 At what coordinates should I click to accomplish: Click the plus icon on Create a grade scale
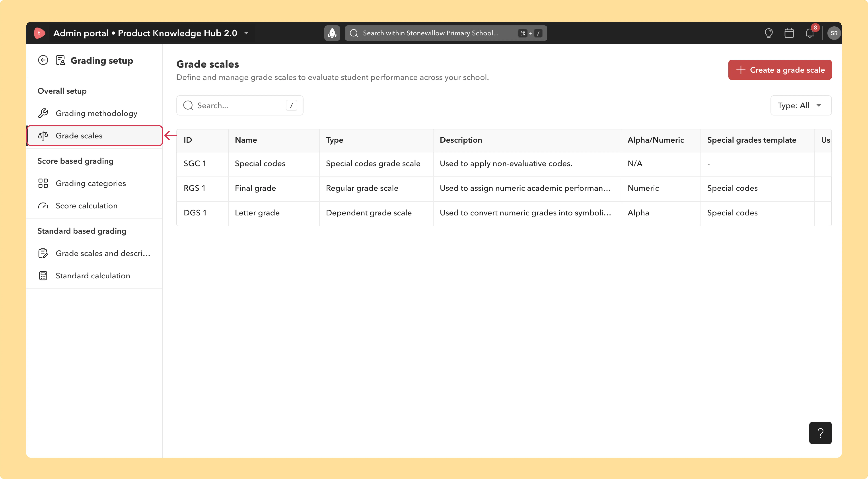741,70
